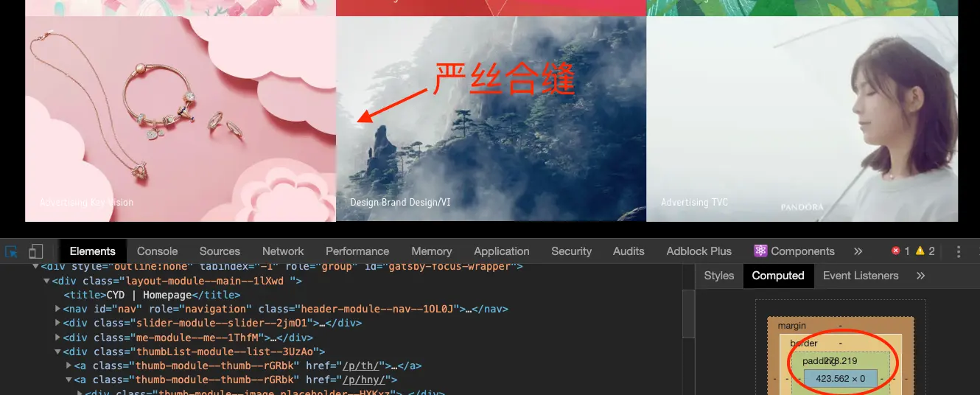Select the Computed pane tab
The height and width of the screenshot is (395, 980).
[778, 276]
